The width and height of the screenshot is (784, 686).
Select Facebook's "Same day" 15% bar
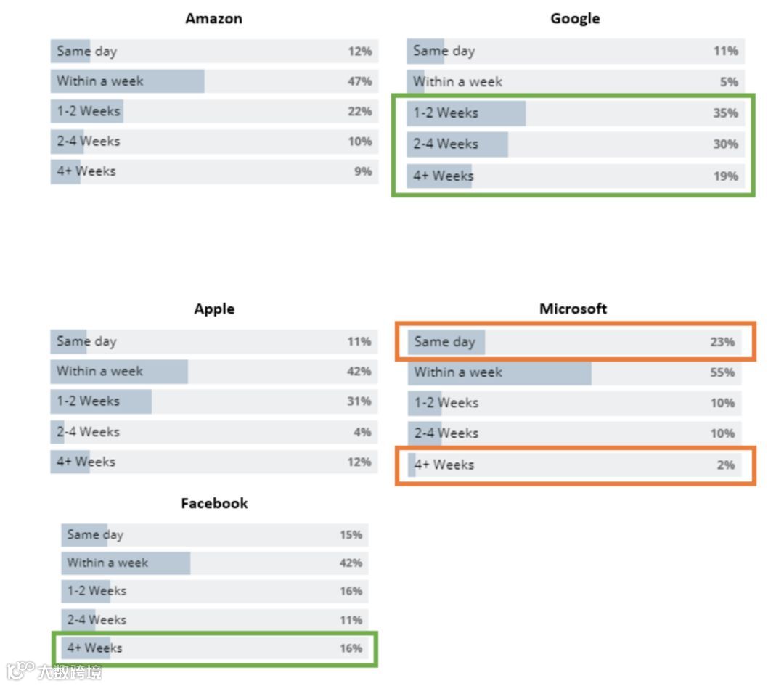pos(84,534)
